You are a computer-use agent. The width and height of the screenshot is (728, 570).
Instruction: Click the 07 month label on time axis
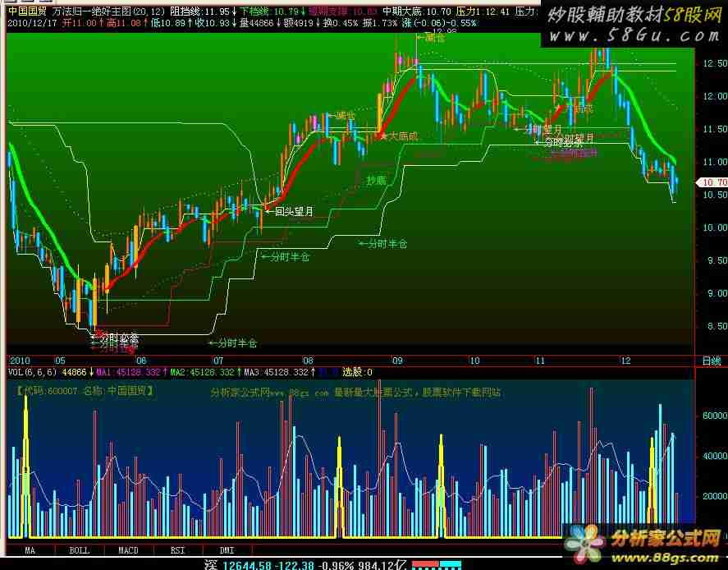point(218,361)
